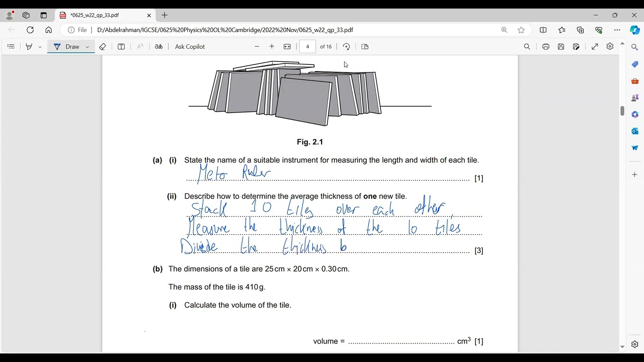
Task: Open the sidebar Shopping tag icon
Action: 634,64
